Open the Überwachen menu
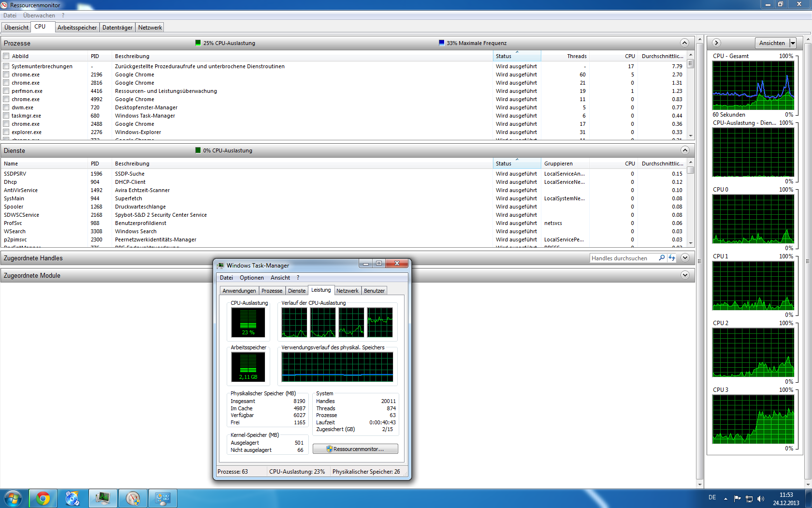 (39, 15)
